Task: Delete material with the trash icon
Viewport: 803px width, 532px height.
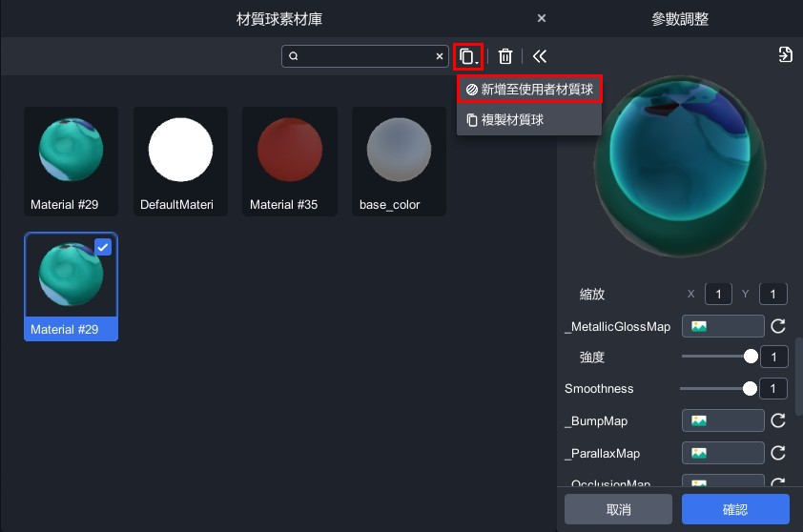Action: tap(505, 56)
